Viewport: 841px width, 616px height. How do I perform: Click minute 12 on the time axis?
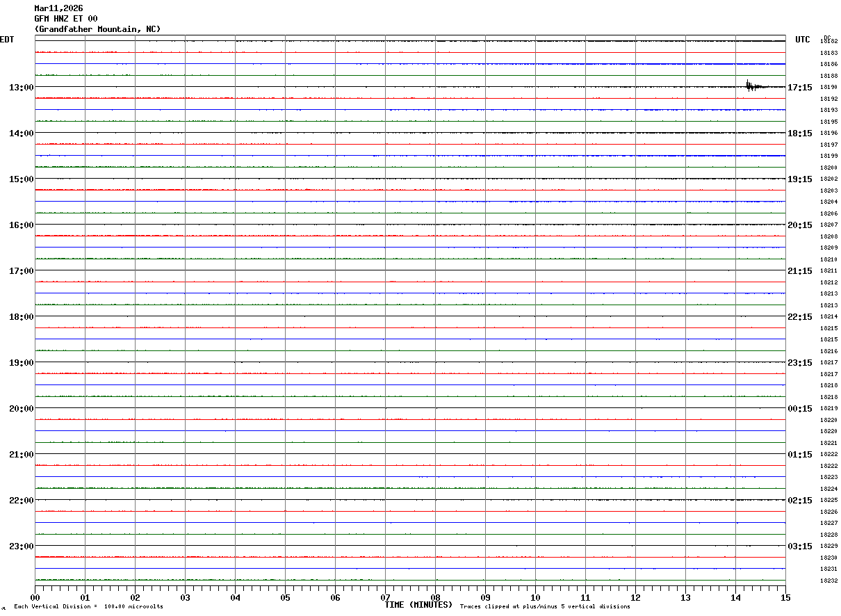pyautogui.click(x=635, y=597)
